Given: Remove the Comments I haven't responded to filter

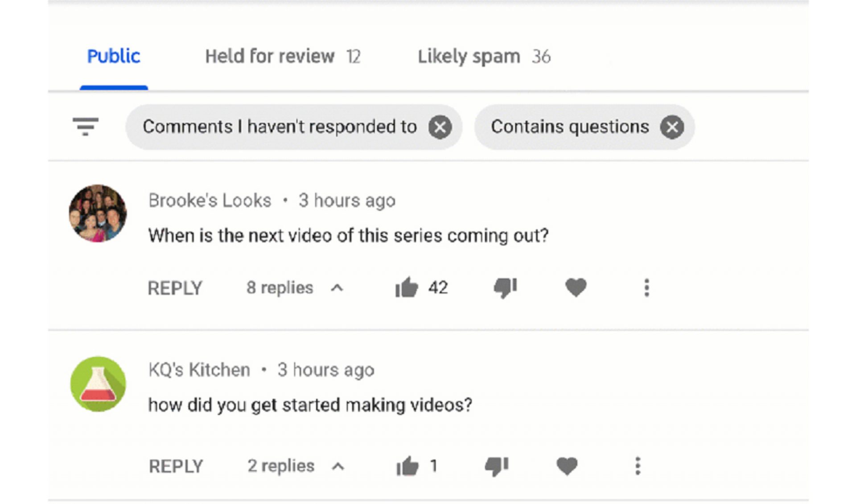Looking at the screenshot, I should point(440,127).
